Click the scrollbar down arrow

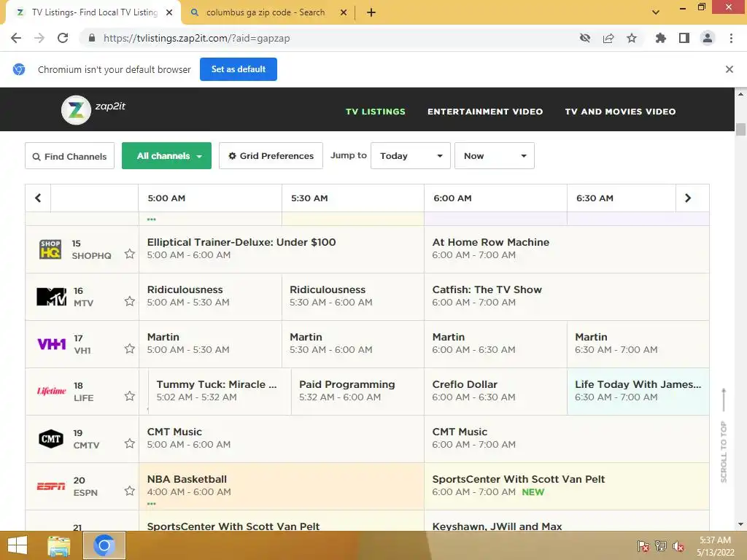740,524
